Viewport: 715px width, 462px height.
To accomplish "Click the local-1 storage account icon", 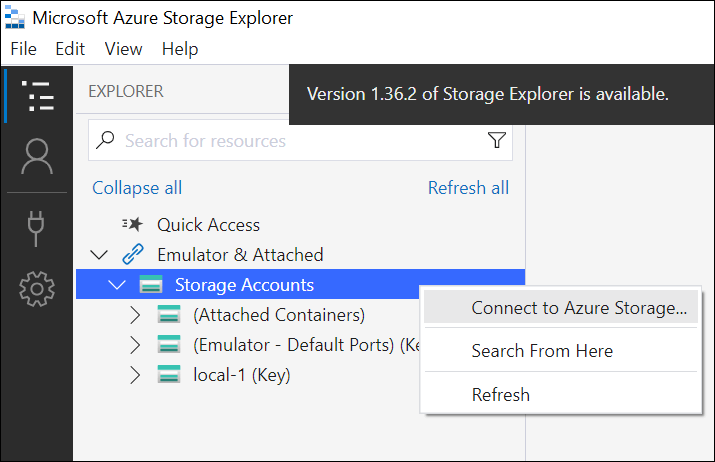I will pos(169,375).
